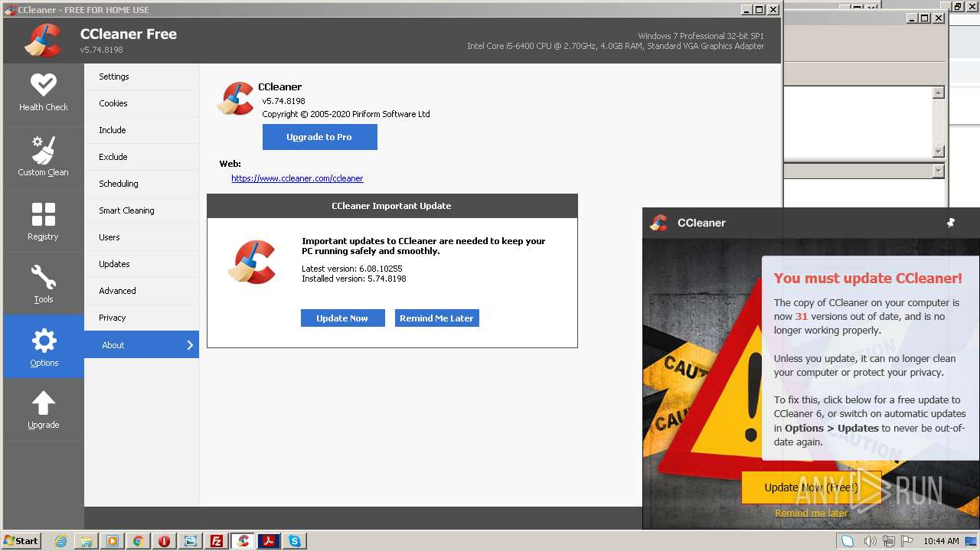Open the Health Check section
The image size is (980, 551).
(43, 94)
